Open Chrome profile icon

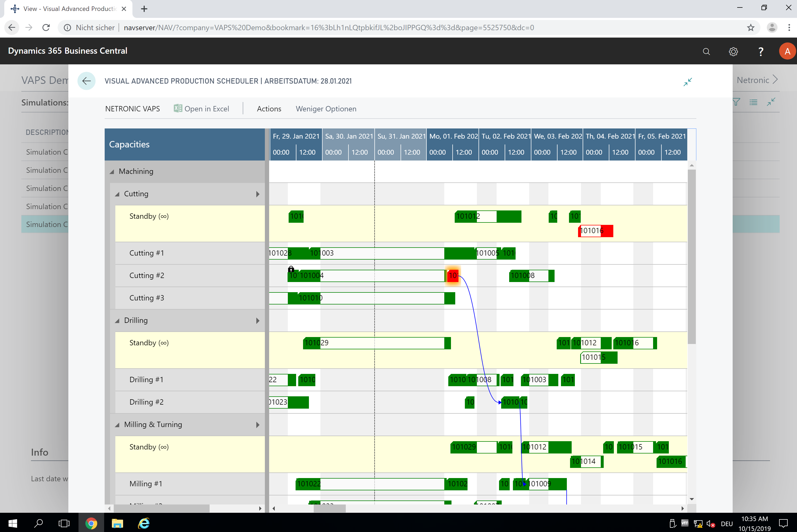pos(772,28)
